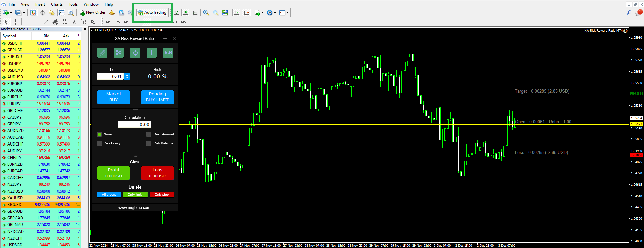The width and height of the screenshot is (644, 248).
Task: Open the Strategy Tester magnifier icon
Action: [71, 13]
